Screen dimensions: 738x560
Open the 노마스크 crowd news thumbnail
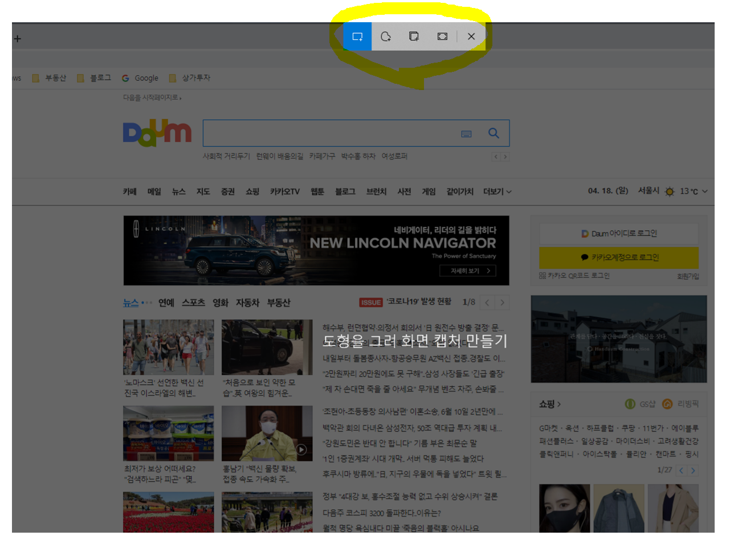click(168, 347)
